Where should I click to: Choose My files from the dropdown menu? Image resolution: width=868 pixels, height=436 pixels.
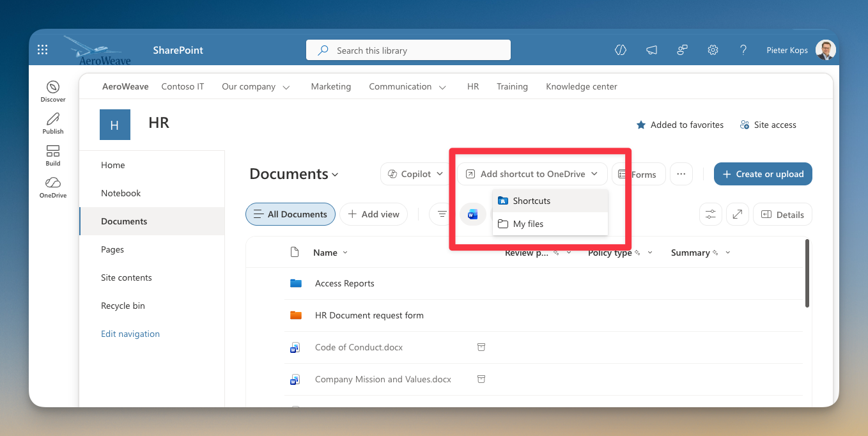[550, 224]
